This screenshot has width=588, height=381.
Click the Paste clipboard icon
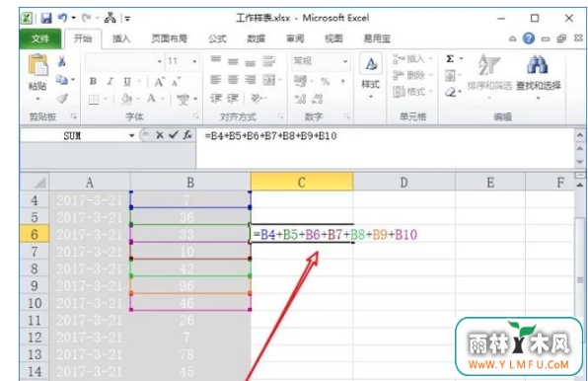click(x=37, y=64)
